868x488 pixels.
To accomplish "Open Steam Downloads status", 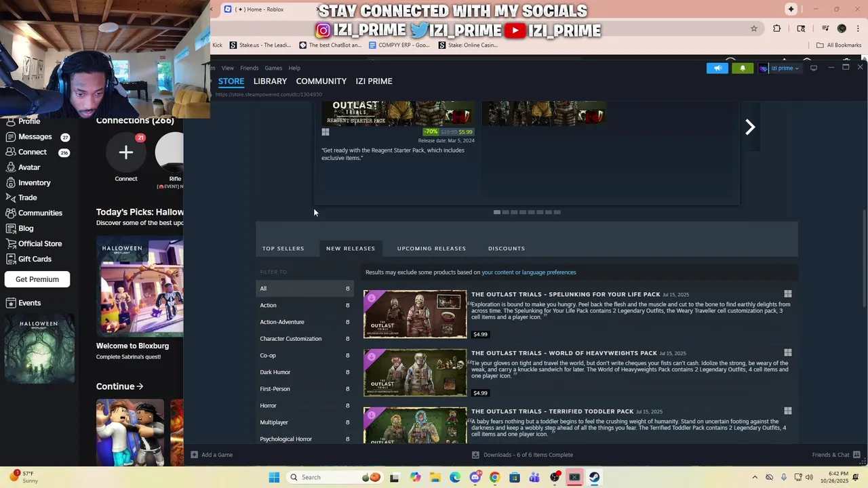I will 522,455.
